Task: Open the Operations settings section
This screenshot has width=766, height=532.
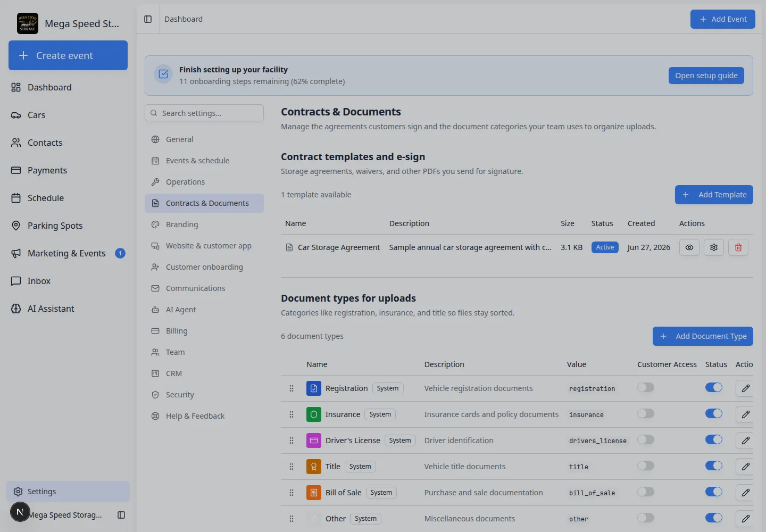Action: pos(204,182)
